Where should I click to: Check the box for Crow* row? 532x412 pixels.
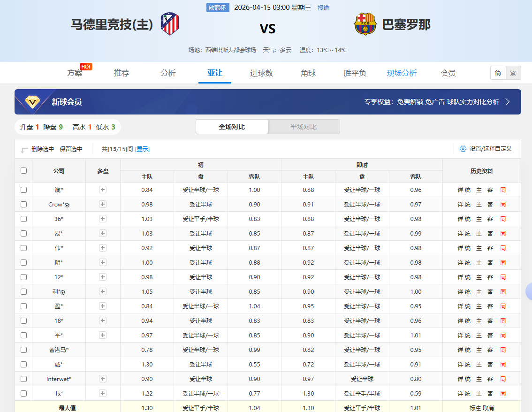pos(24,205)
